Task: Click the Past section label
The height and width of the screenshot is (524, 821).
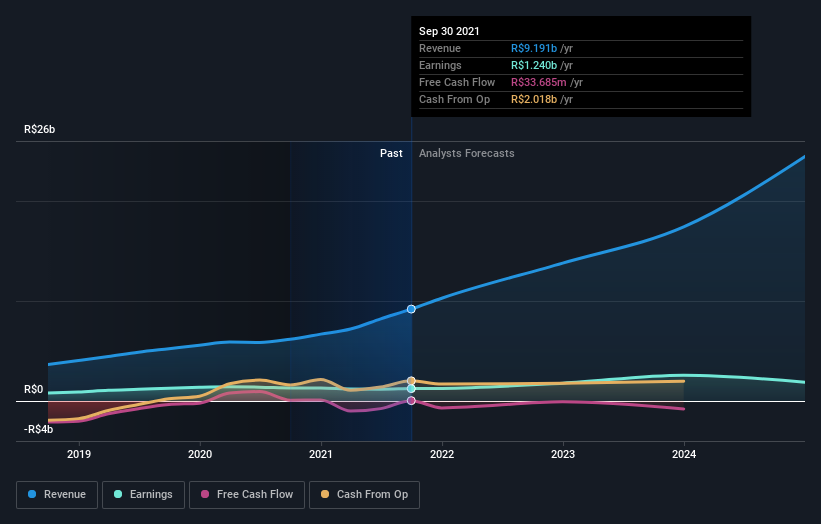Action: pos(391,153)
